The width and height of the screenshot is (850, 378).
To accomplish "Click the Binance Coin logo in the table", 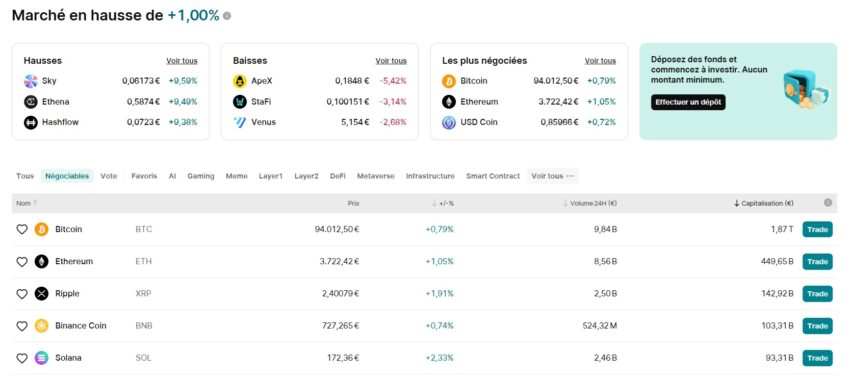I will point(41,326).
